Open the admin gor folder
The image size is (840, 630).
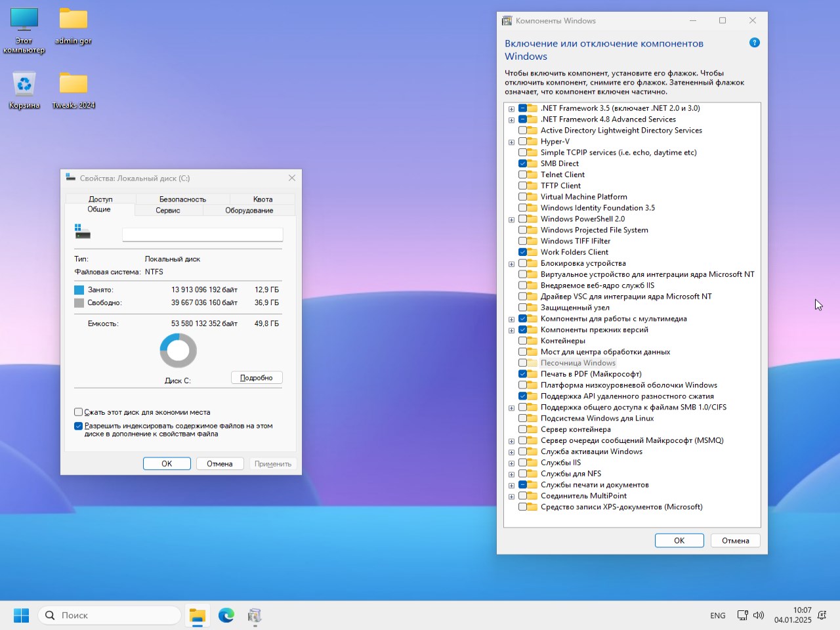pos(73,20)
